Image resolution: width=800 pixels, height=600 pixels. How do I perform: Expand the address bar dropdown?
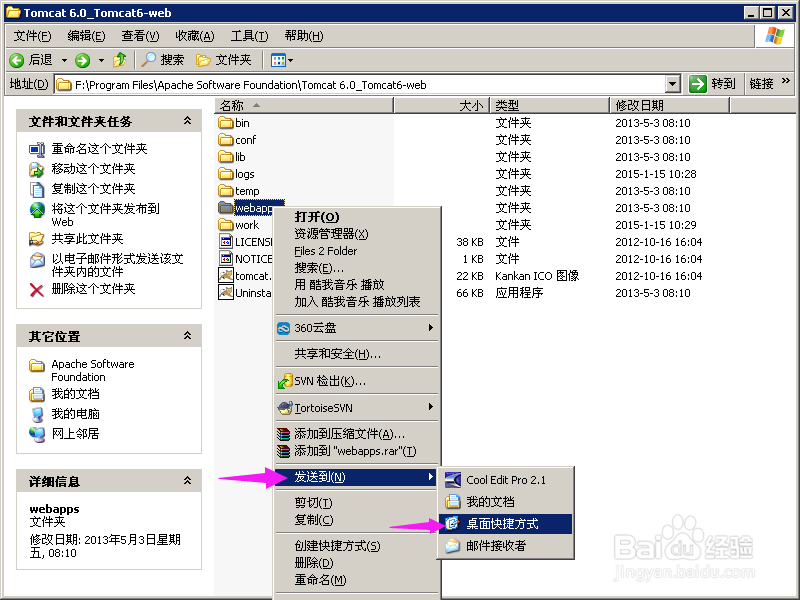click(673, 84)
